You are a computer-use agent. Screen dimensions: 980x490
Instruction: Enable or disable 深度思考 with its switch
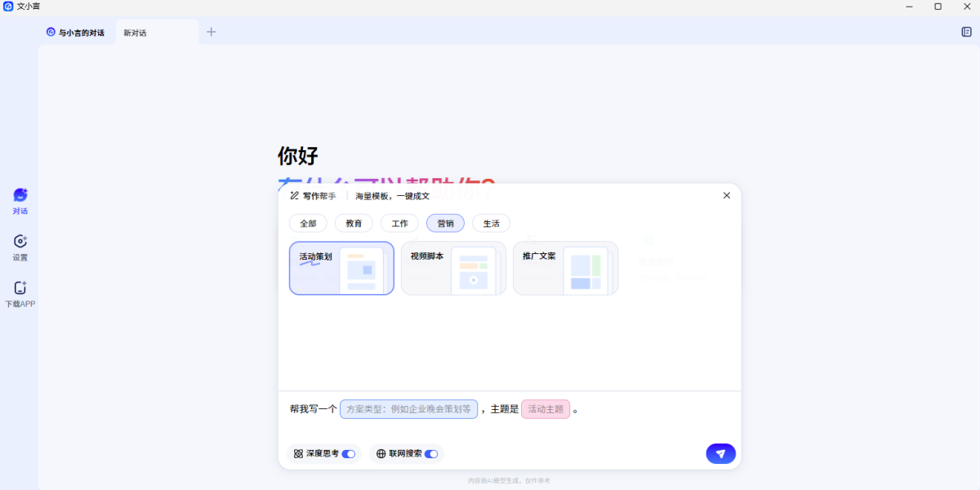[347, 453]
